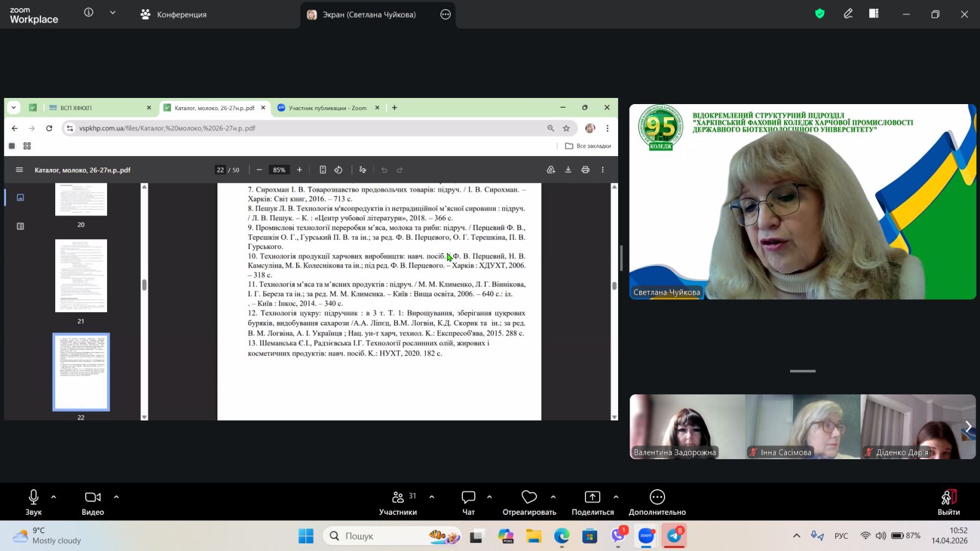Click the divider handle between video panels
The image size is (980, 551).
click(x=802, y=371)
